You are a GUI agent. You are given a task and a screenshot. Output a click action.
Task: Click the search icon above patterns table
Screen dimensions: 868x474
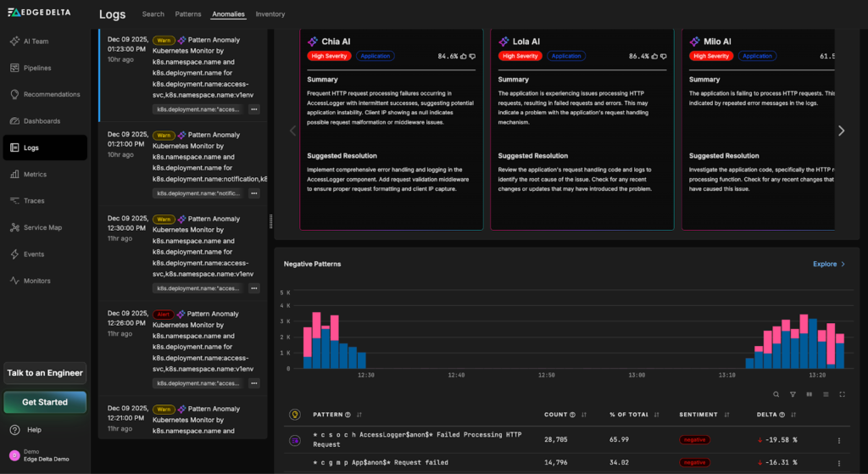point(776,394)
